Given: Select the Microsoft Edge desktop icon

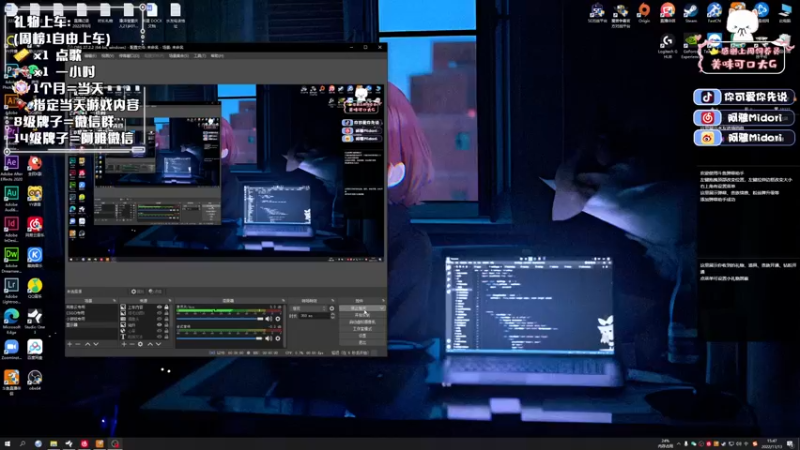Looking at the screenshot, I should coord(11,321).
